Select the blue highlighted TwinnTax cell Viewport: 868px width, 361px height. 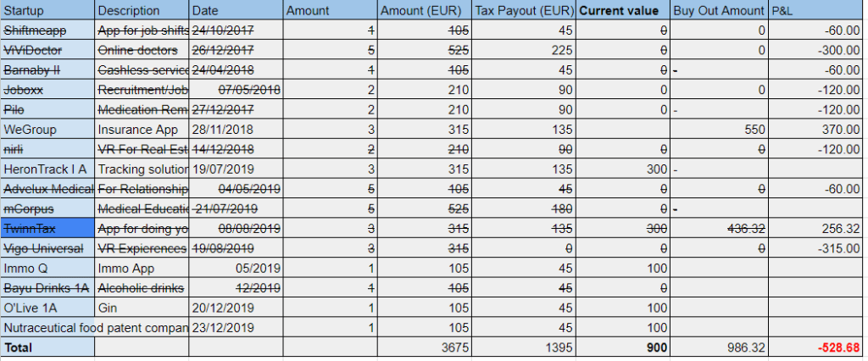[47, 228]
